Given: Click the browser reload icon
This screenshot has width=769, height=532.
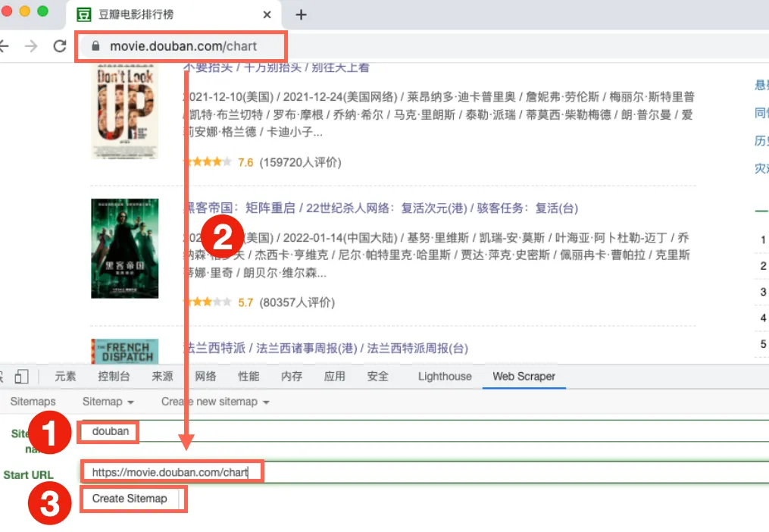Looking at the screenshot, I should pyautogui.click(x=60, y=46).
